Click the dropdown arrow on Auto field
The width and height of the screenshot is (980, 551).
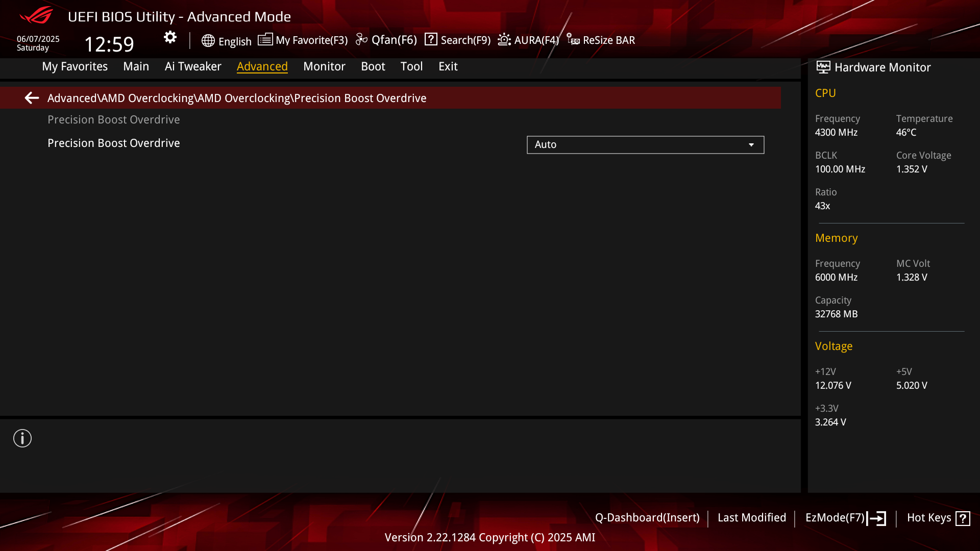click(751, 145)
